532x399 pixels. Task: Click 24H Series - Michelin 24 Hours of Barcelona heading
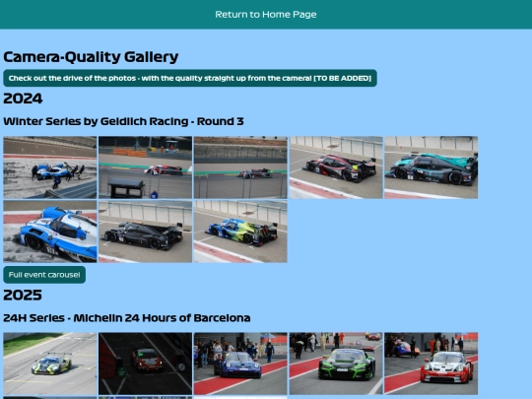click(x=127, y=318)
